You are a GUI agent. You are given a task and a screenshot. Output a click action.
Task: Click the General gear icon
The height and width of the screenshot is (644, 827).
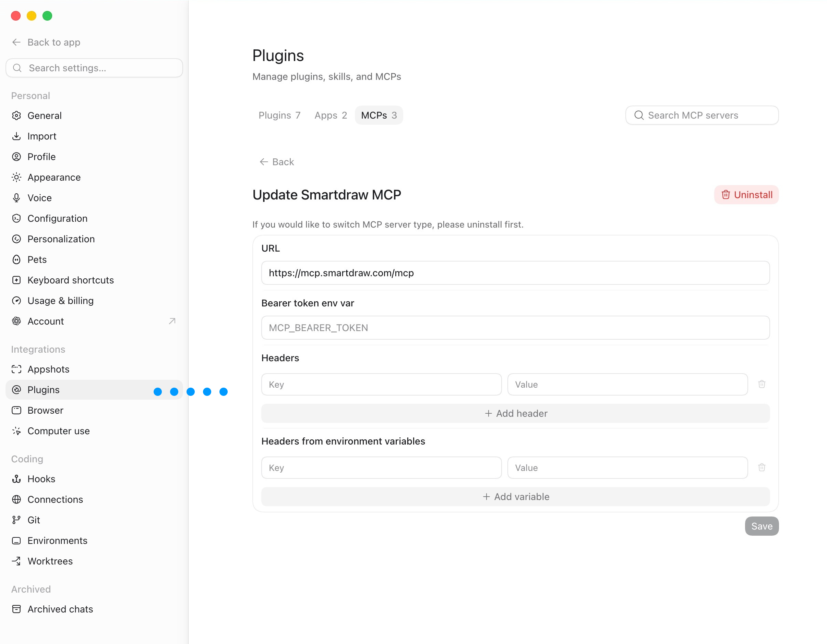tap(16, 116)
